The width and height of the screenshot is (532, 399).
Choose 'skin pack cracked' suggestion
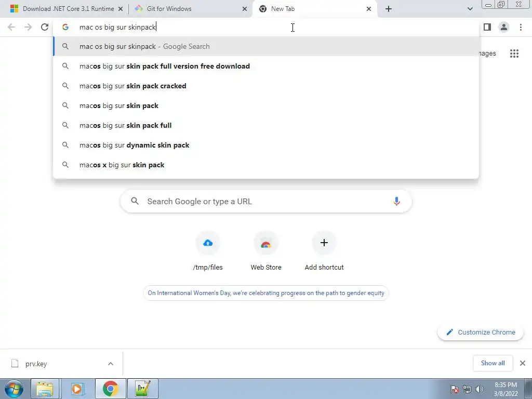pos(266,86)
